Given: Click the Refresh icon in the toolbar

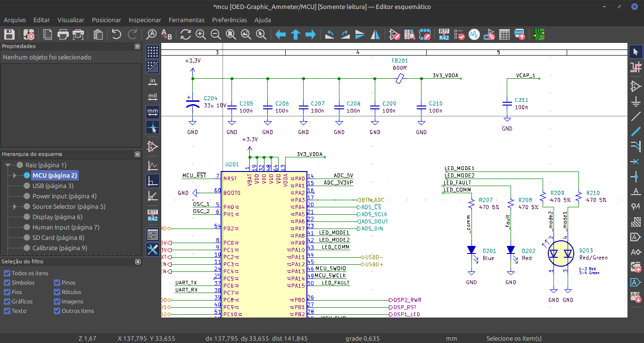Looking at the screenshot, I should (185, 34).
